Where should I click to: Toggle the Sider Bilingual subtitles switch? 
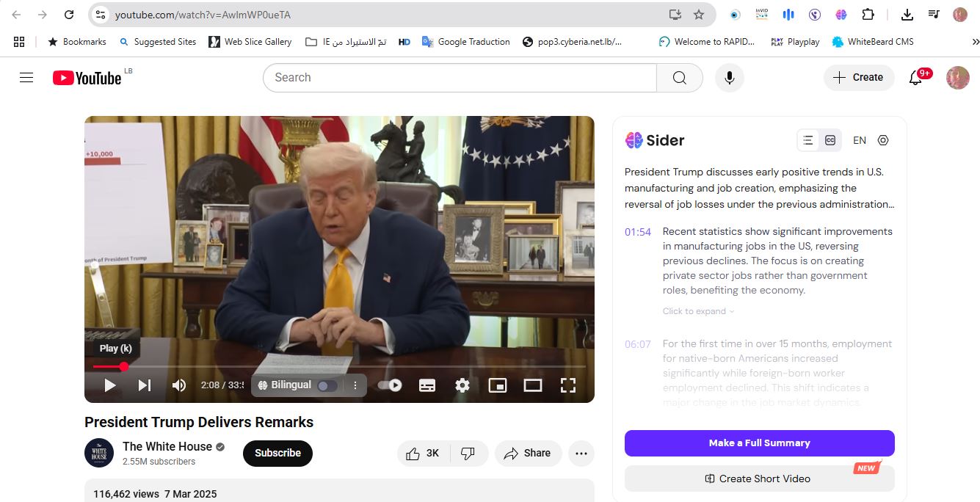[x=327, y=385]
